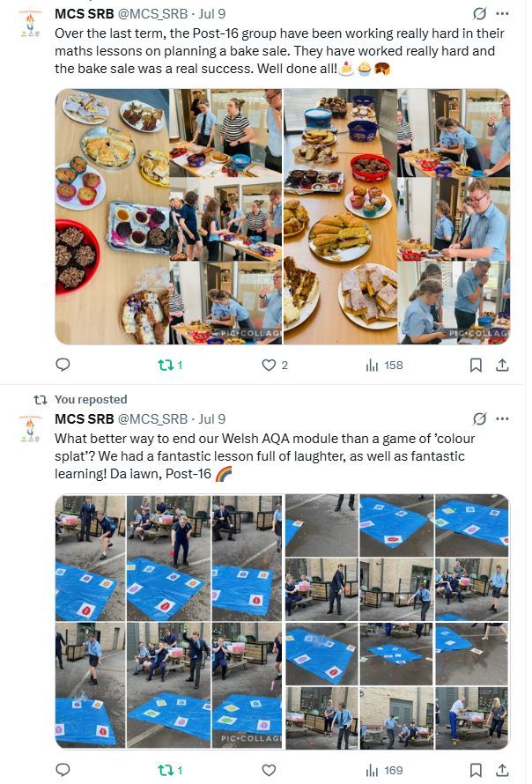Open more options menu on bake sale tweet

[502, 13]
